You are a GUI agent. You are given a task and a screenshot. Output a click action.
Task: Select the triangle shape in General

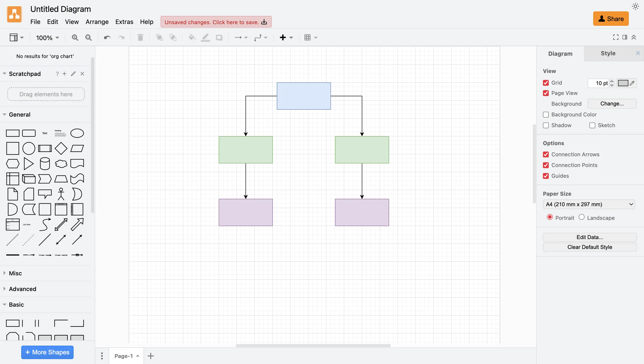tap(29, 164)
